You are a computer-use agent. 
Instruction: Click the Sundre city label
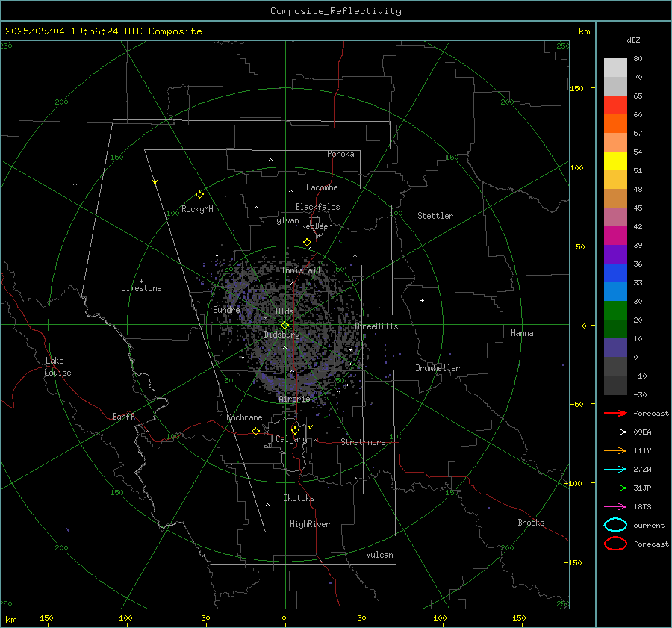[226, 310]
